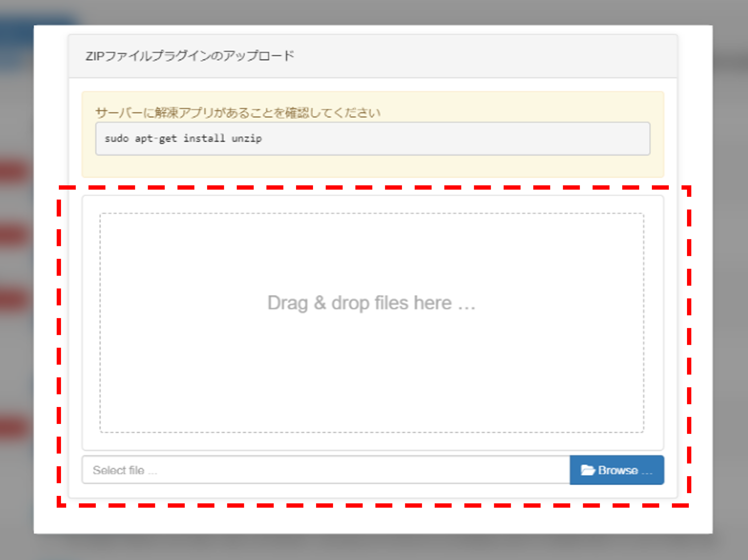Click the blue Browse button
Image resolution: width=748 pixels, height=560 pixels.
tap(616, 470)
